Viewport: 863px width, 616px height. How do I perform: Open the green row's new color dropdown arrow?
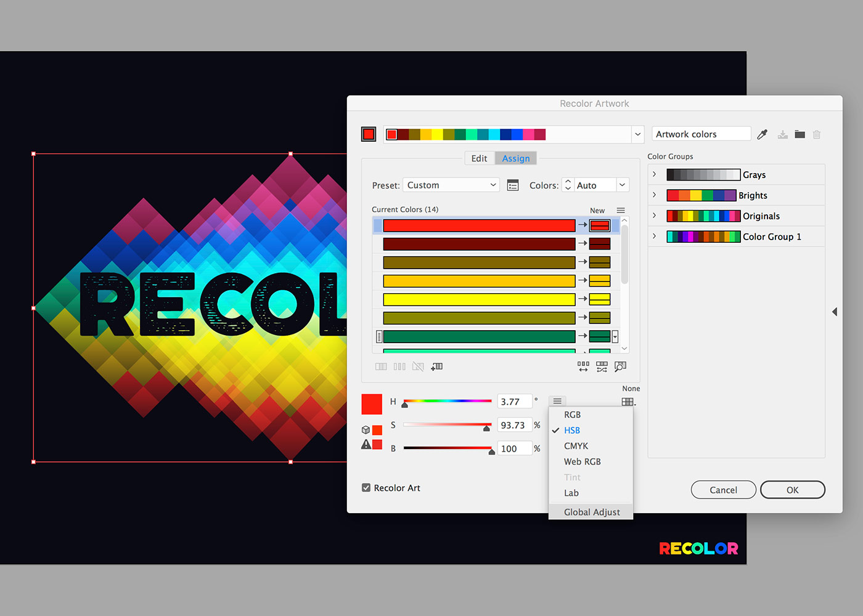pyautogui.click(x=615, y=336)
